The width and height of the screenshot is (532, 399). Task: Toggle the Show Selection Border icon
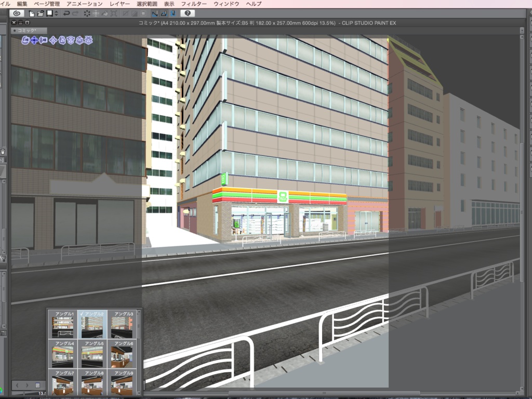pyautogui.click(x=143, y=14)
